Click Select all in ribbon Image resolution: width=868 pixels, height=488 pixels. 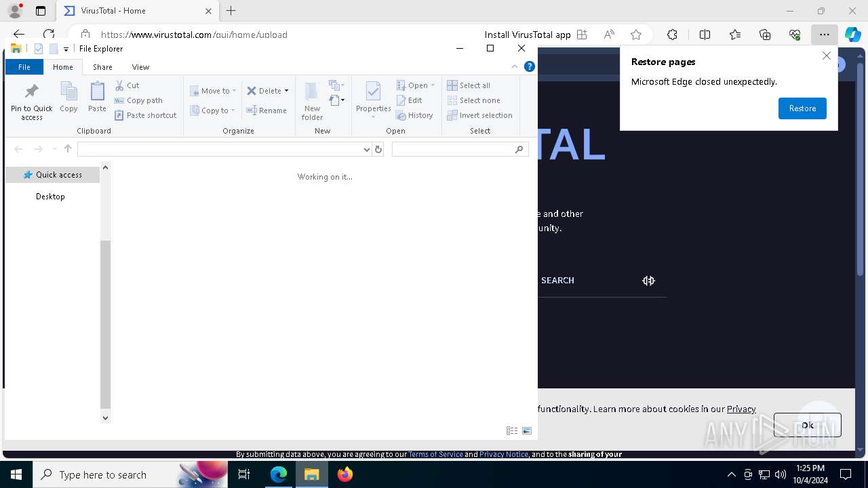pos(469,85)
